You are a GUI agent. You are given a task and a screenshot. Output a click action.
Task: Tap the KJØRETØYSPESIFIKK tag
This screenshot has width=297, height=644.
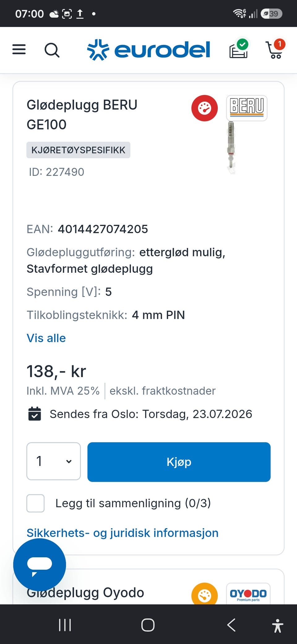click(78, 150)
